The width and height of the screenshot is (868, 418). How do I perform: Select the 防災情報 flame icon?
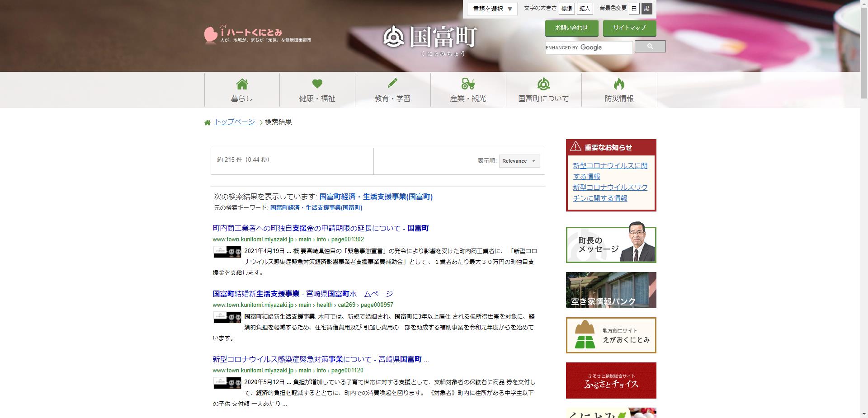tap(619, 84)
